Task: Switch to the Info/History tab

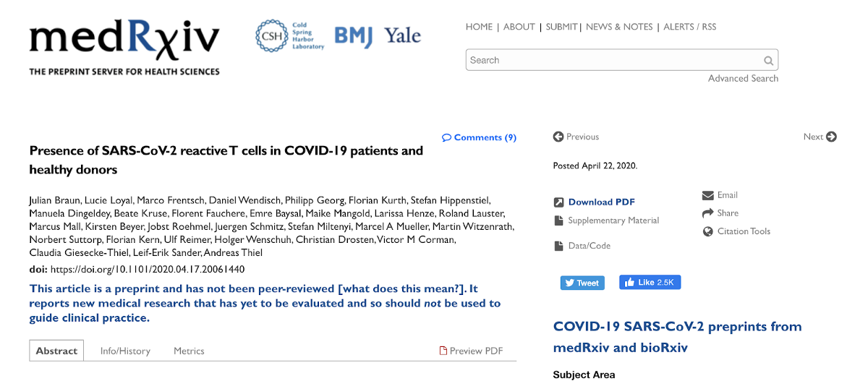Action: 125,351
